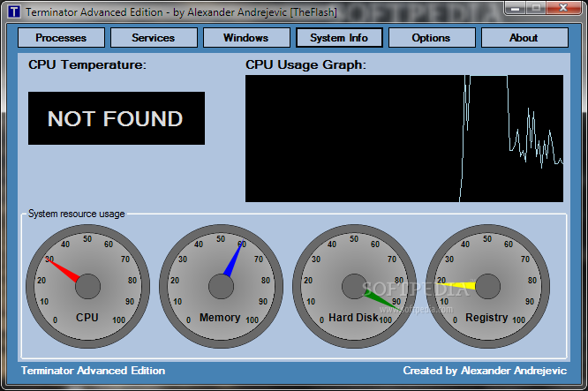Screen dimensions: 588x391
Task: Open the Windows tab
Action: [246, 38]
